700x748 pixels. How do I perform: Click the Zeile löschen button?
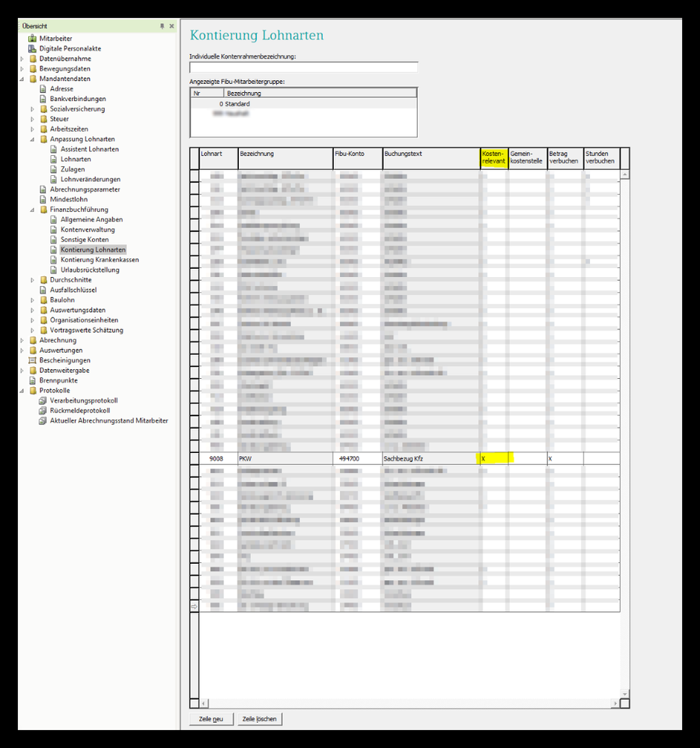[x=259, y=719]
